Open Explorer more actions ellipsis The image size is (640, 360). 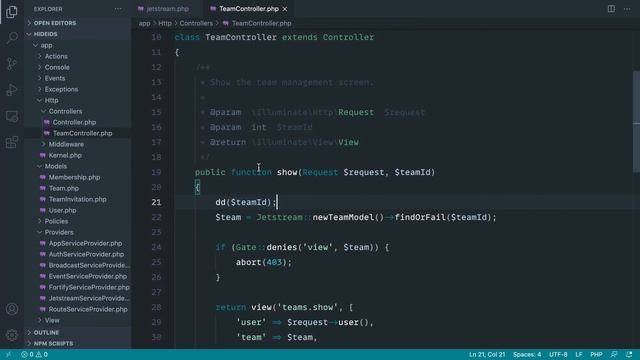pyautogui.click(x=118, y=9)
